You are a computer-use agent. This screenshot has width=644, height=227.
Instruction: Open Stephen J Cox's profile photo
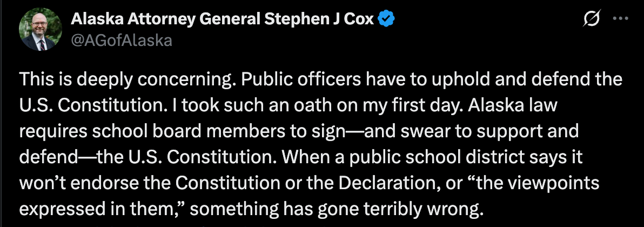click(41, 31)
